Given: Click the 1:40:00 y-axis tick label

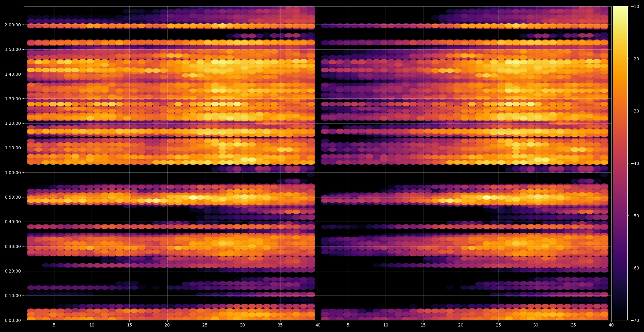Looking at the screenshot, I should pos(13,74).
